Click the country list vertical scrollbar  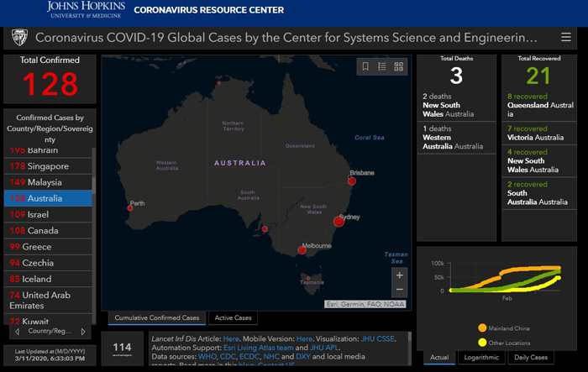coord(94,186)
